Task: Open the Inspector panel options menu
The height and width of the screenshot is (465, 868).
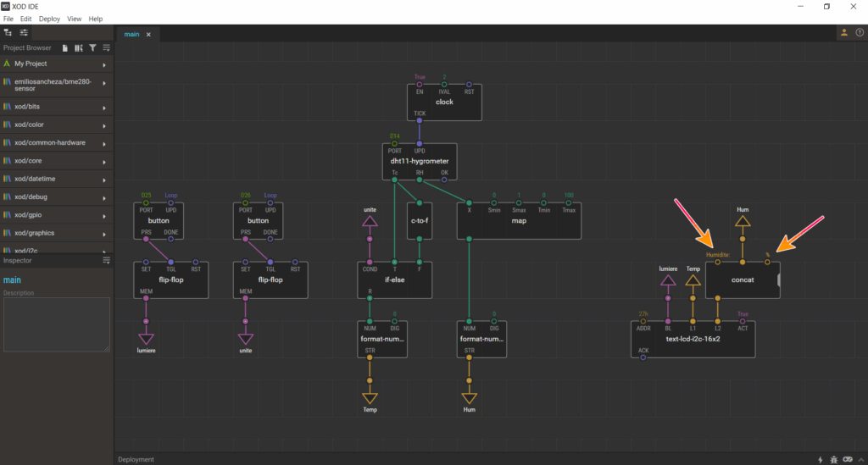Action: click(106, 260)
